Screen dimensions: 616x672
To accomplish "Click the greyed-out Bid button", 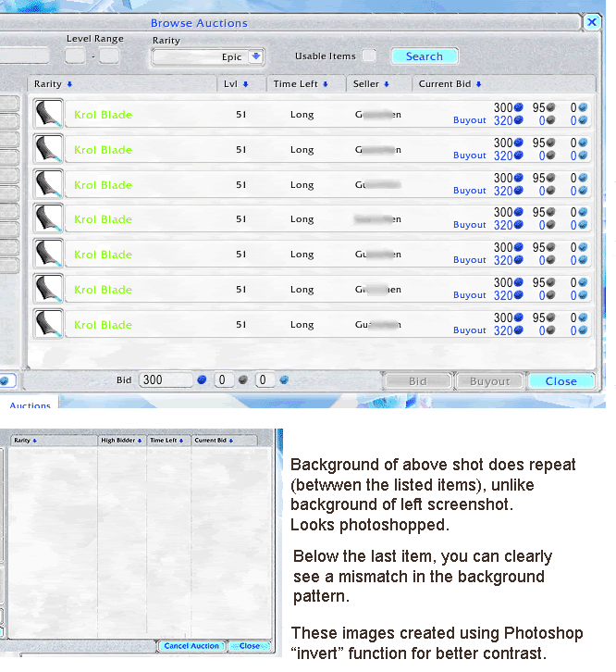I will (418, 381).
